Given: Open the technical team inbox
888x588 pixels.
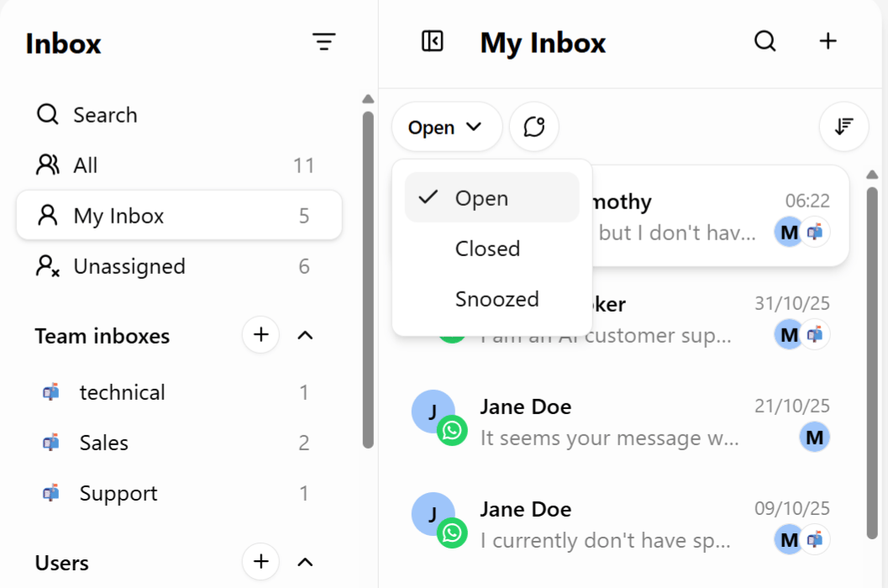Looking at the screenshot, I should click(179, 392).
